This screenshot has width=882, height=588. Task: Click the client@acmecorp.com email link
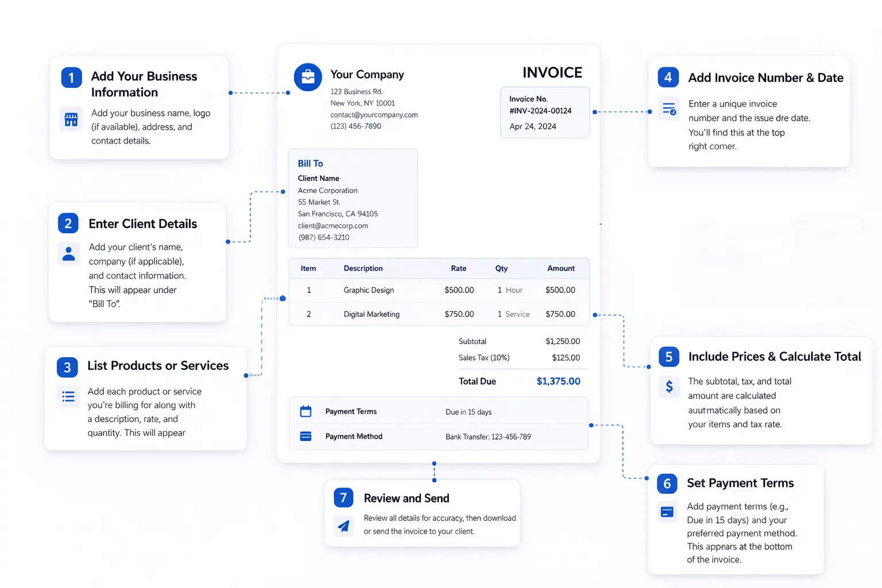point(333,226)
